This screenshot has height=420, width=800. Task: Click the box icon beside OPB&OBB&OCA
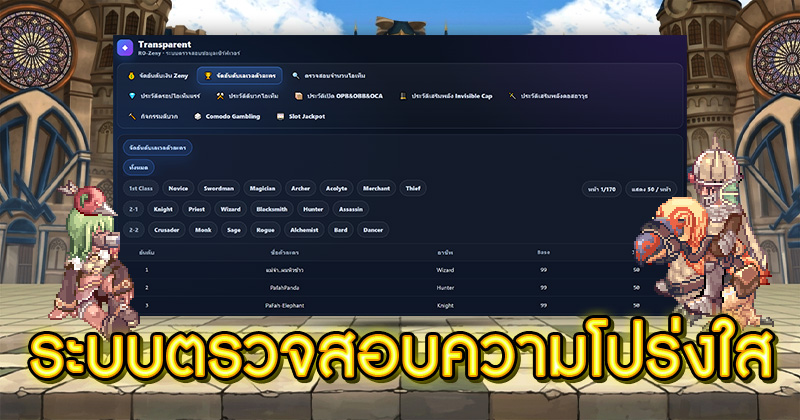298,96
